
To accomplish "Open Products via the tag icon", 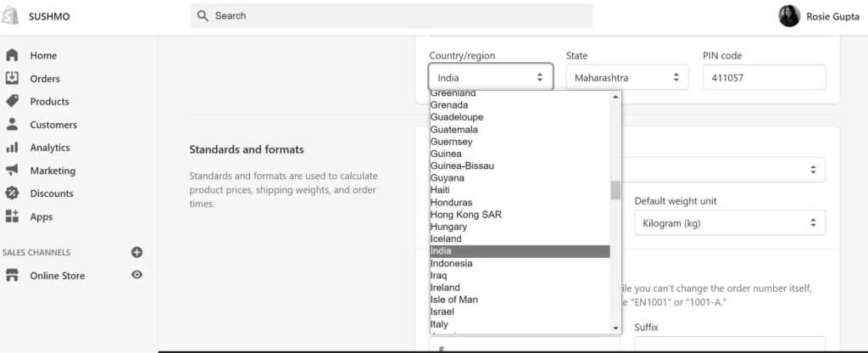I will tap(12, 102).
